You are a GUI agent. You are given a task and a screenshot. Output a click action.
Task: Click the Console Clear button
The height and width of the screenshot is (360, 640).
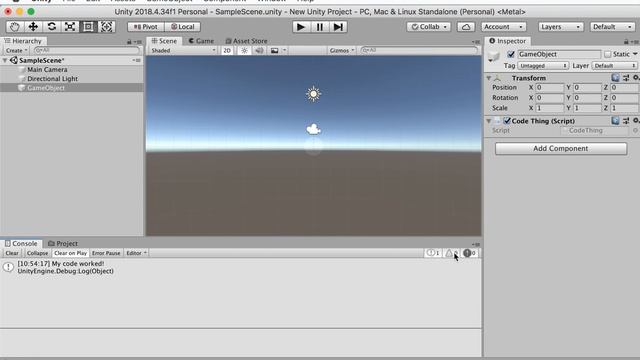12,253
